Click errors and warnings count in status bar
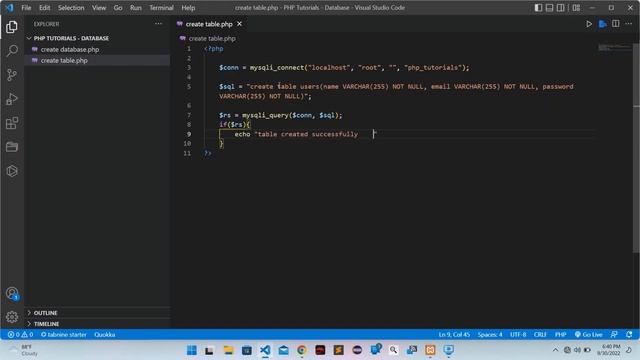The width and height of the screenshot is (640, 360). (x=20, y=335)
